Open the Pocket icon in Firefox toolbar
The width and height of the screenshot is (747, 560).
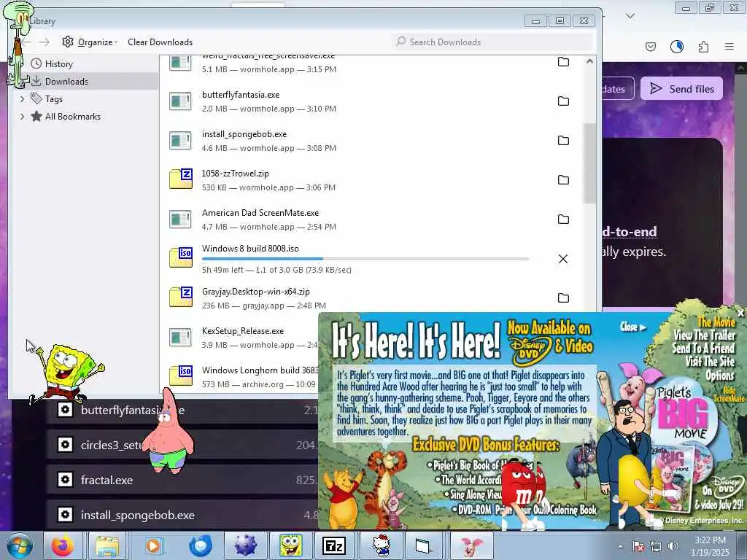click(x=651, y=47)
